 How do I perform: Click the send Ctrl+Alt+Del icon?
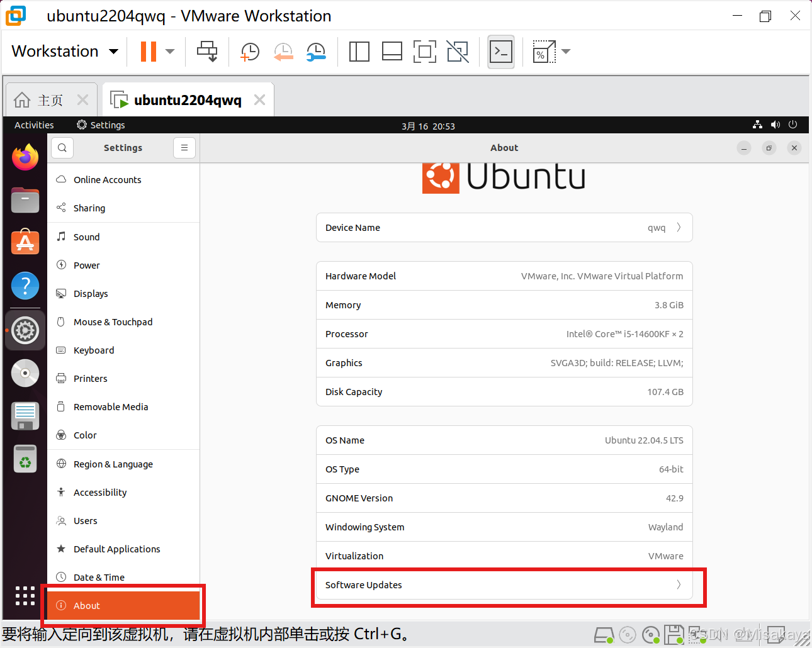pos(207,52)
